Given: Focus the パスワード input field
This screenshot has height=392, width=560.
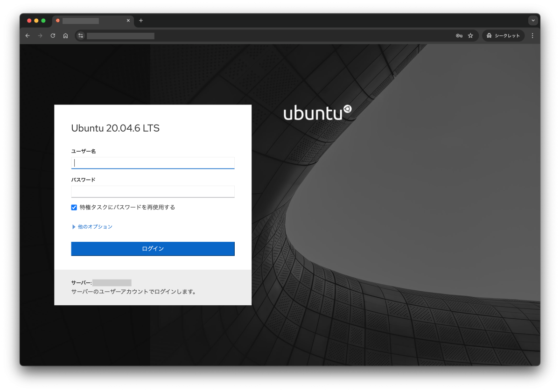Looking at the screenshot, I should coord(153,191).
